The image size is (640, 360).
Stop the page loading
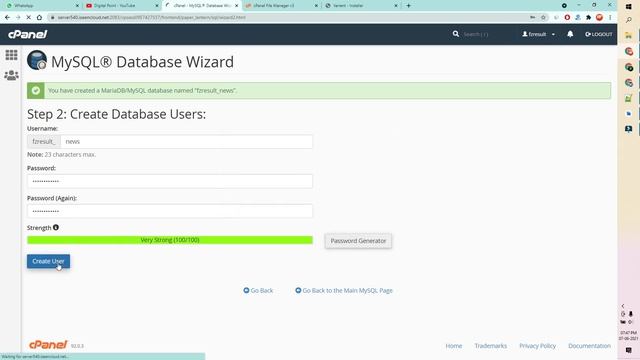point(29,17)
